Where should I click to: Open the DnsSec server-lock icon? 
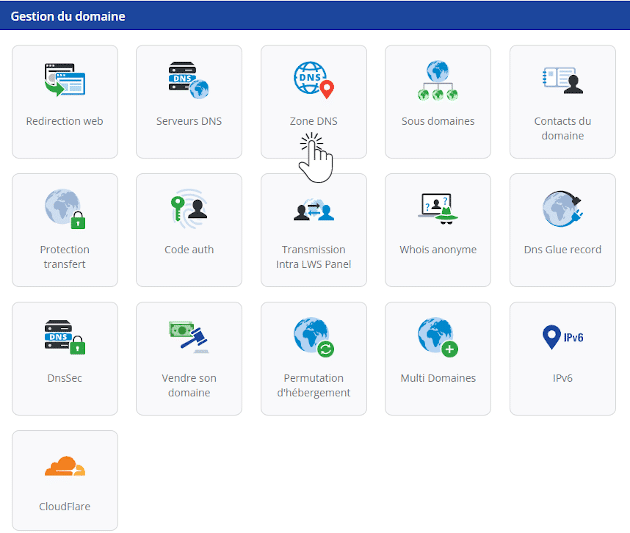[65, 337]
